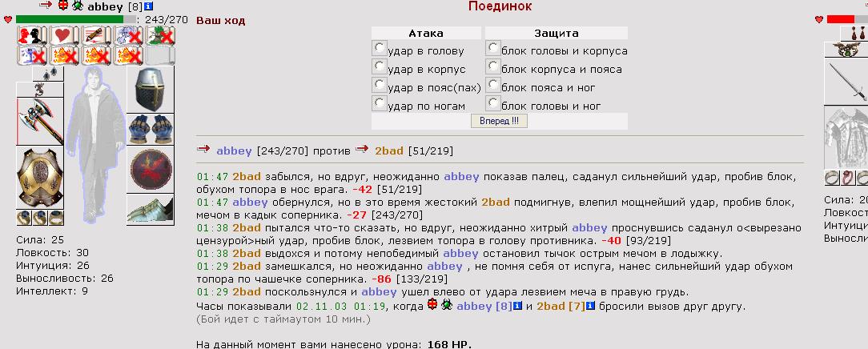Click the info icon next to abbey [8] header
Viewport: 868px width, 349px height.
(148, 6)
